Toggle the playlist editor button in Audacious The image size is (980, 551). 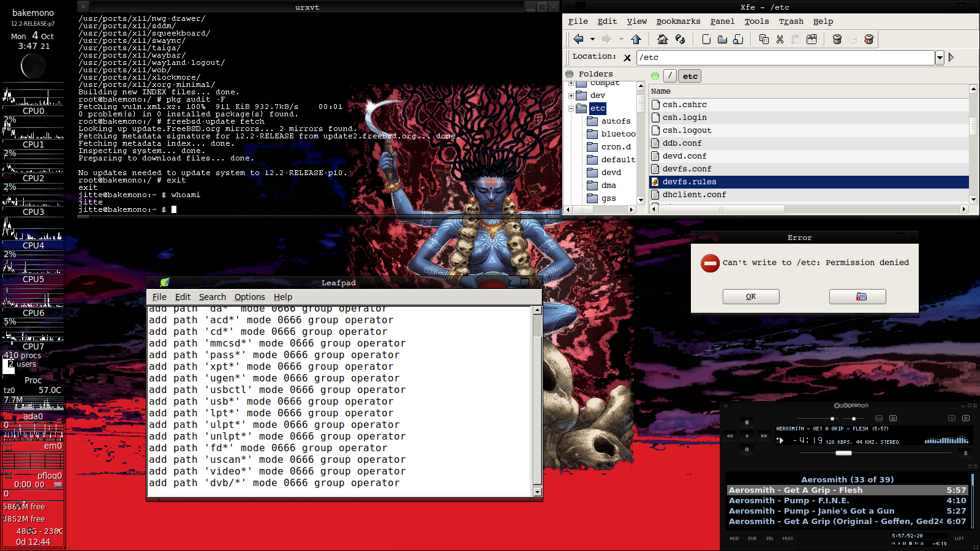(893, 418)
